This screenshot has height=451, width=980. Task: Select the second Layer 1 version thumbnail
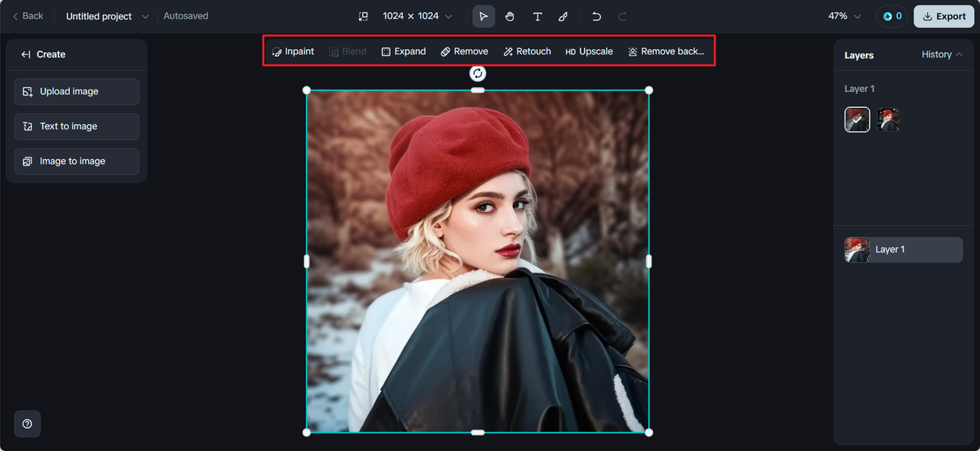(x=888, y=119)
